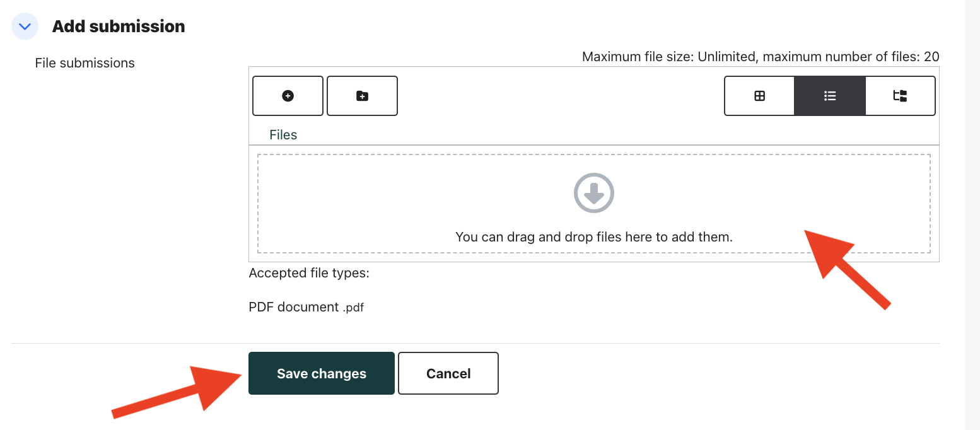Click the Accepted file types label
The height and width of the screenshot is (430, 980).
pyautogui.click(x=309, y=273)
